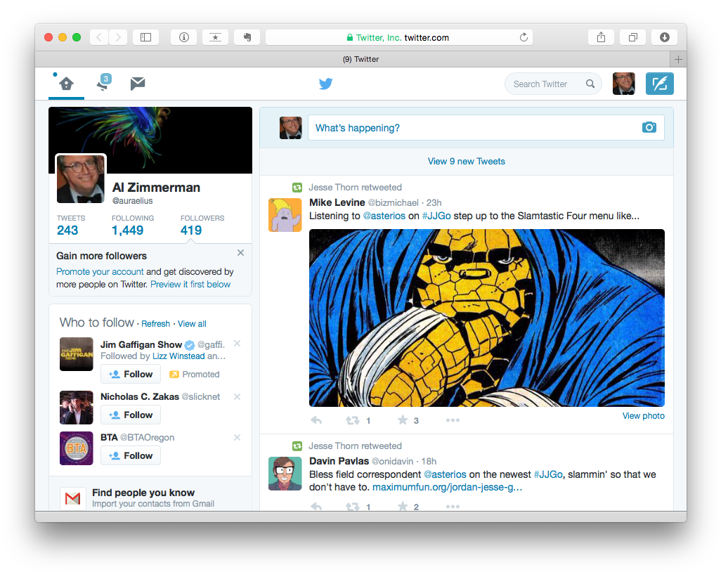The height and width of the screenshot is (572, 728).
Task: Click Preview it first below link
Action: pyautogui.click(x=190, y=284)
